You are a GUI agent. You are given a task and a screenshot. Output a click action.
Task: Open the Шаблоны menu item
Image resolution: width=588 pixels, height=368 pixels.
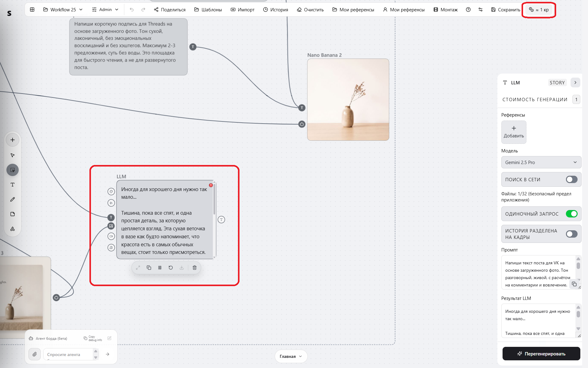(x=208, y=10)
